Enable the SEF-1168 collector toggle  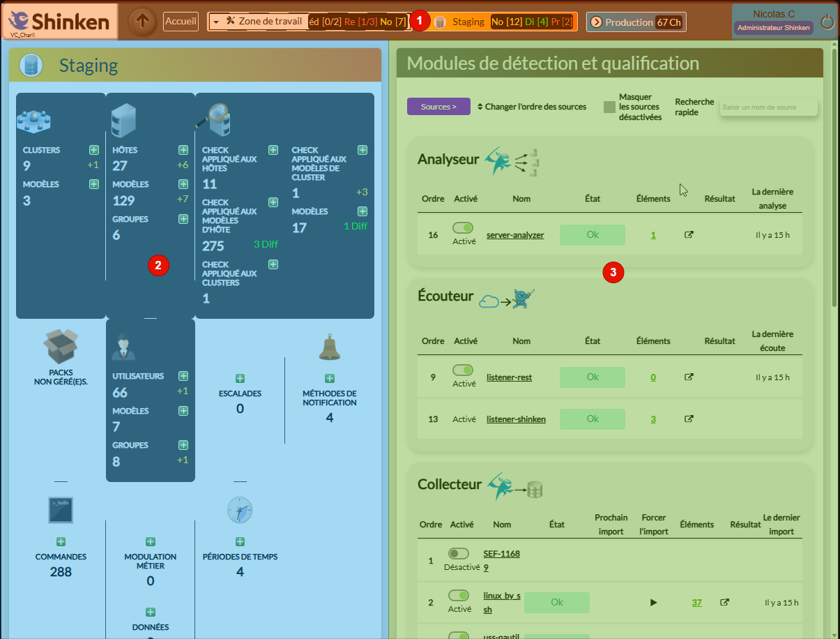[459, 554]
